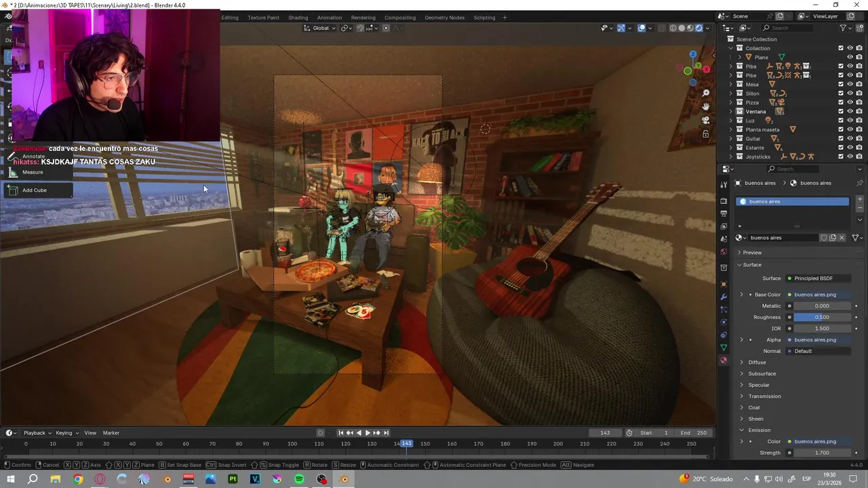Viewport: 868px width, 488px height.
Task: Expand the Transmission section
Action: click(x=742, y=396)
